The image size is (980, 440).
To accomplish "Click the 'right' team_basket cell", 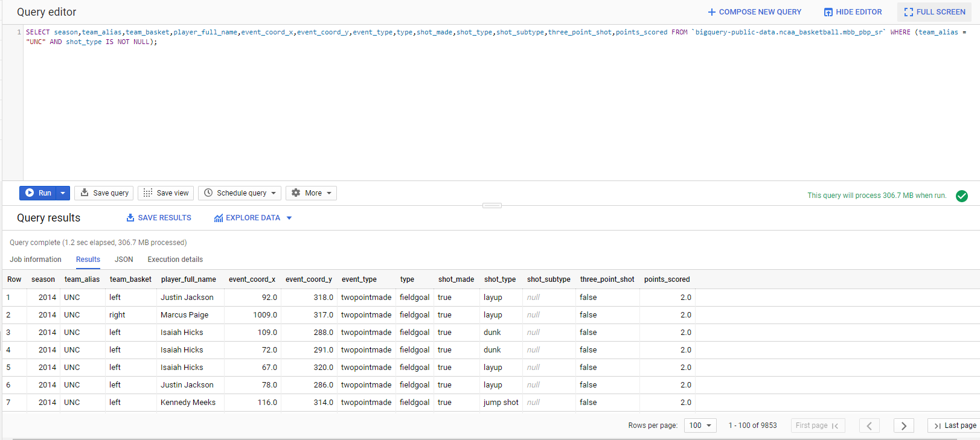I will point(117,315).
